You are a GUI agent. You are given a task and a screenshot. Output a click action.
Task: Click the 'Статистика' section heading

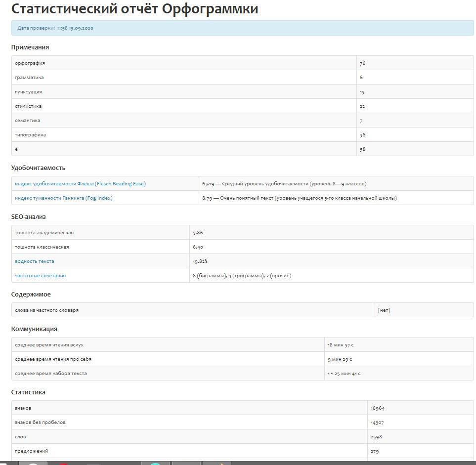(x=28, y=392)
